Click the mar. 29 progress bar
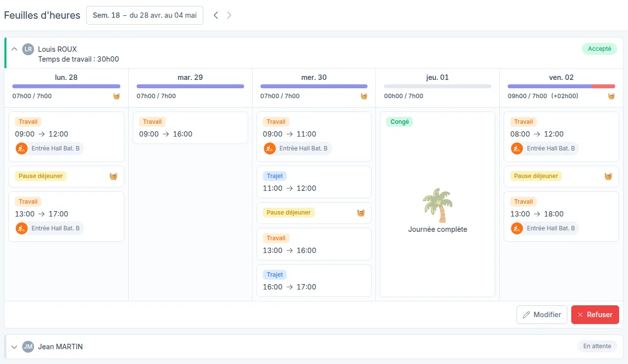 click(190, 86)
